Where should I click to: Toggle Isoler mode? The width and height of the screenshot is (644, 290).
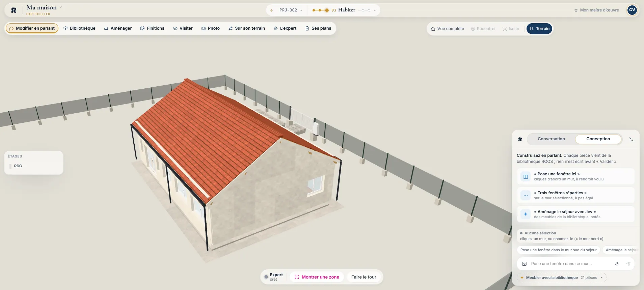click(511, 29)
